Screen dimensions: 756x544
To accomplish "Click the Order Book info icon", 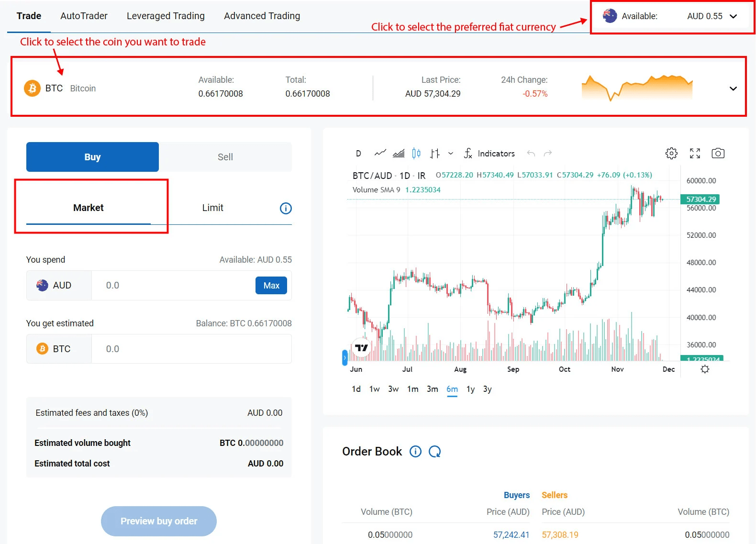I will tap(415, 451).
